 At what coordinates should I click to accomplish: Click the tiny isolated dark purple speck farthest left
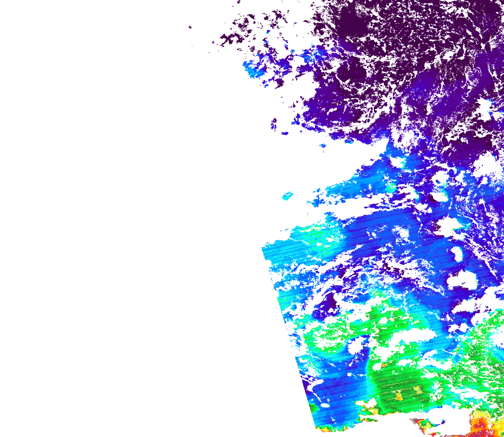pos(190,27)
